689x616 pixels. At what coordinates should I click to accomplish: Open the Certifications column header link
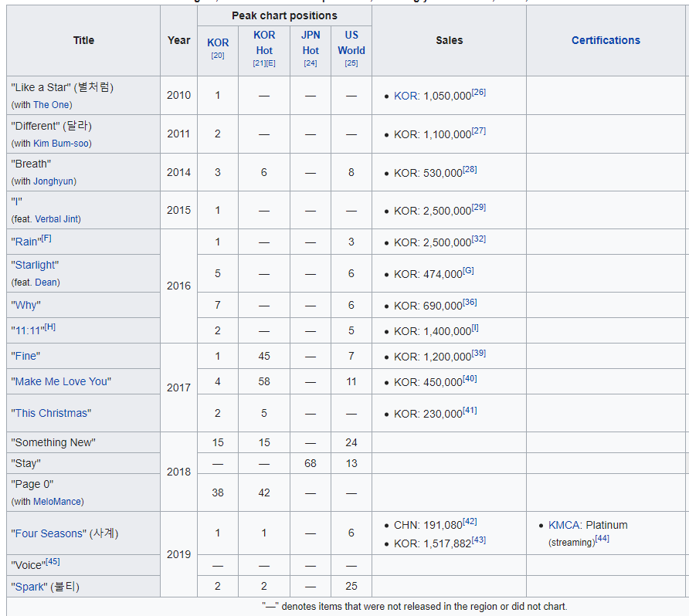coord(606,40)
